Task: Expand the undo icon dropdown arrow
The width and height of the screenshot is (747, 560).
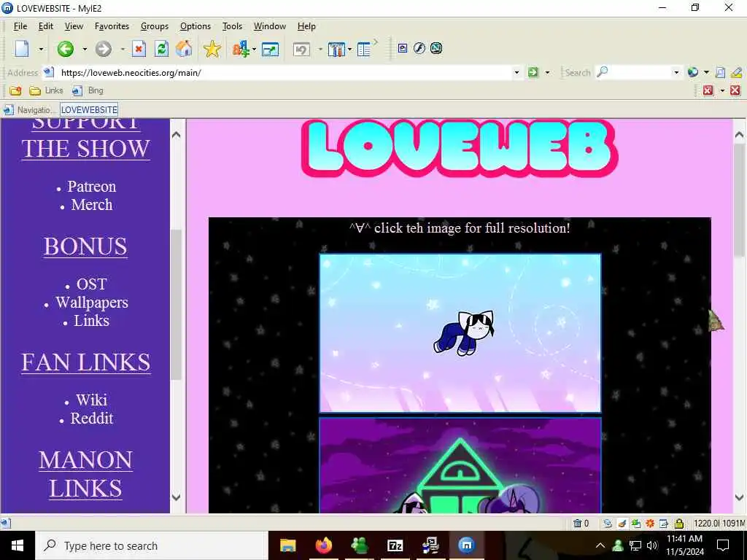Action: pyautogui.click(x=320, y=49)
